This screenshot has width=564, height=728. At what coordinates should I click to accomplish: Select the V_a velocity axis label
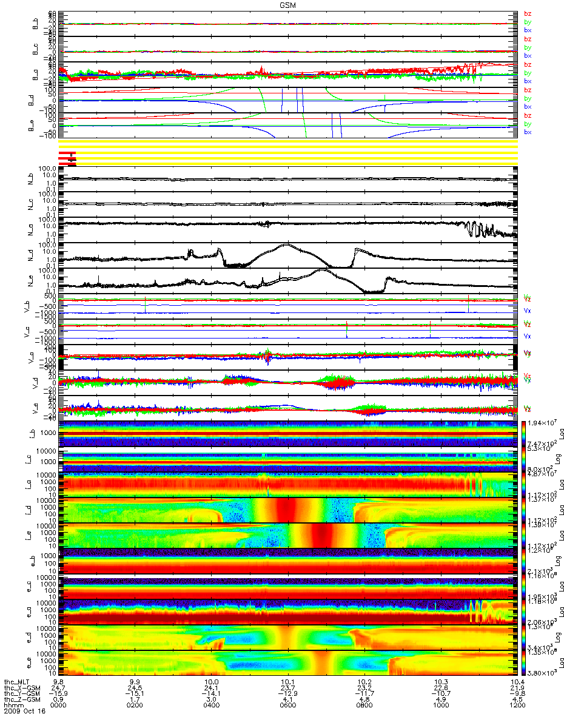coord(30,358)
